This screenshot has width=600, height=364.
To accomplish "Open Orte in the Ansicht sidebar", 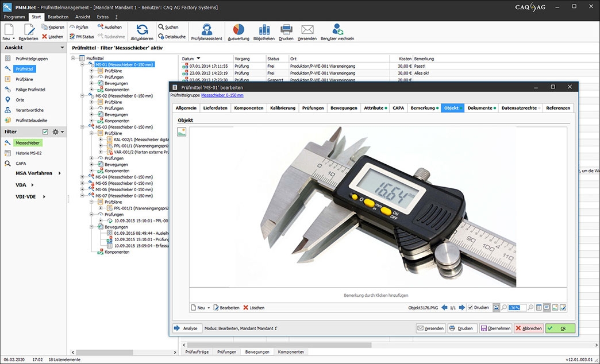I will [21, 99].
